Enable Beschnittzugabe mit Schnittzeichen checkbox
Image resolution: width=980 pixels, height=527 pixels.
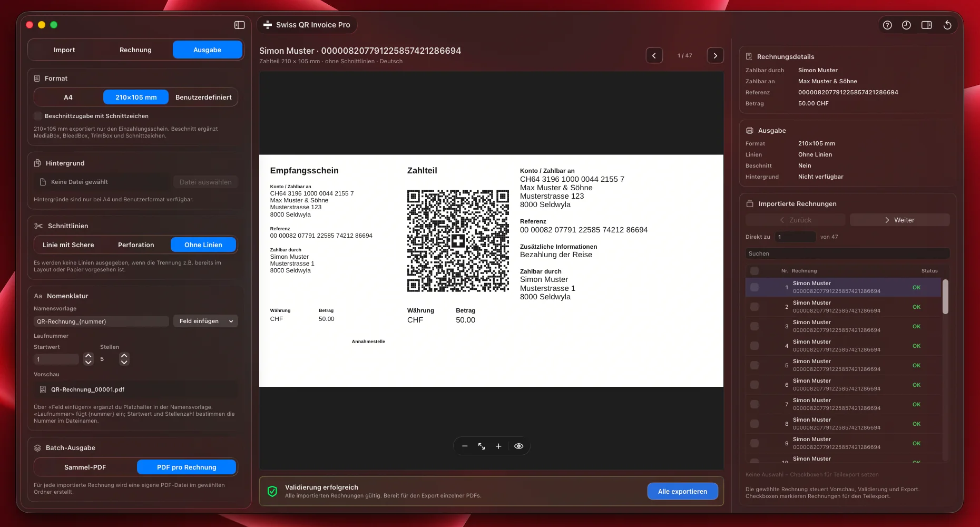(x=38, y=116)
